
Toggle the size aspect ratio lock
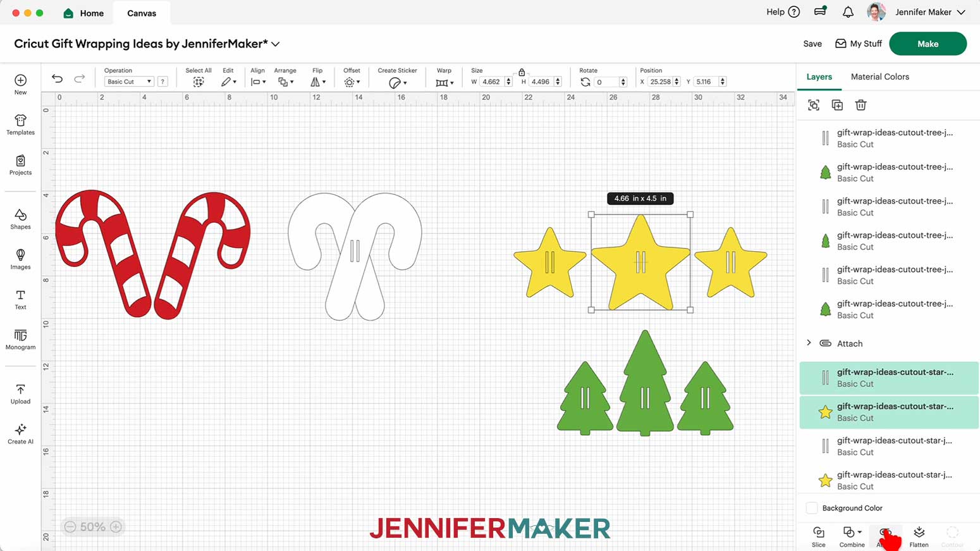point(522,72)
